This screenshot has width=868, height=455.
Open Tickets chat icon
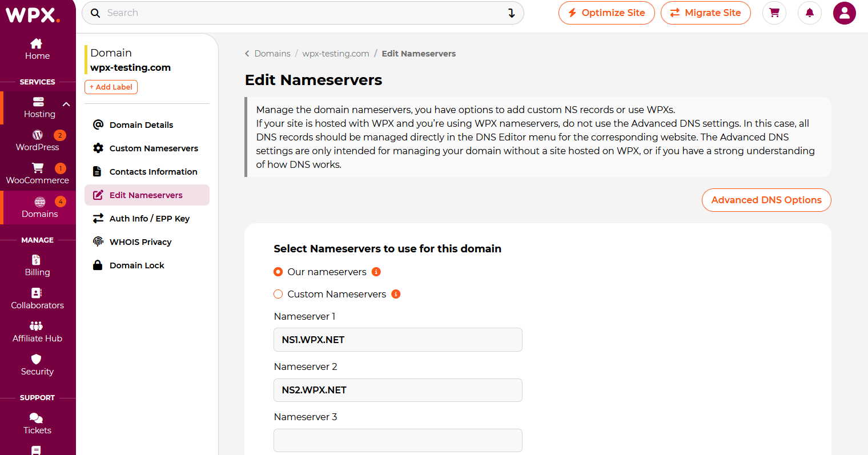pos(36,418)
